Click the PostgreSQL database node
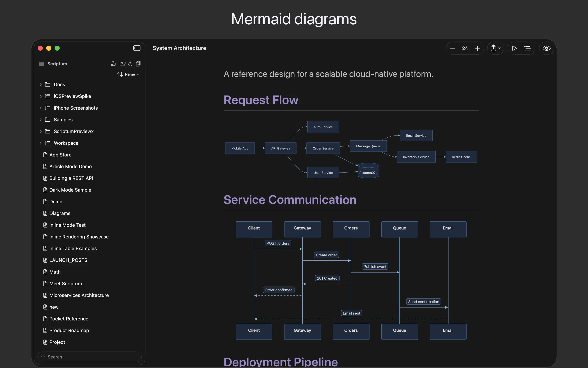The image size is (588, 368). click(x=368, y=171)
